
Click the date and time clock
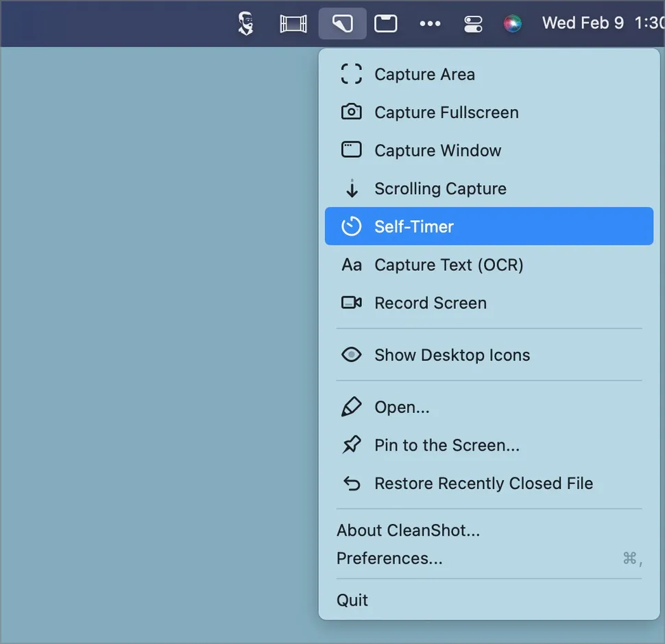tap(602, 23)
